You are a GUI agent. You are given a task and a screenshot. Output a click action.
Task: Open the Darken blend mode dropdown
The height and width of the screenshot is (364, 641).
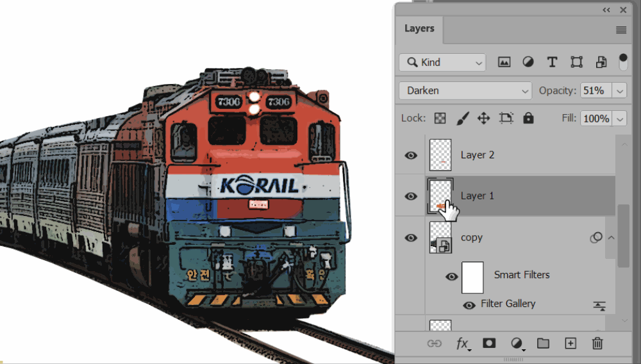465,91
